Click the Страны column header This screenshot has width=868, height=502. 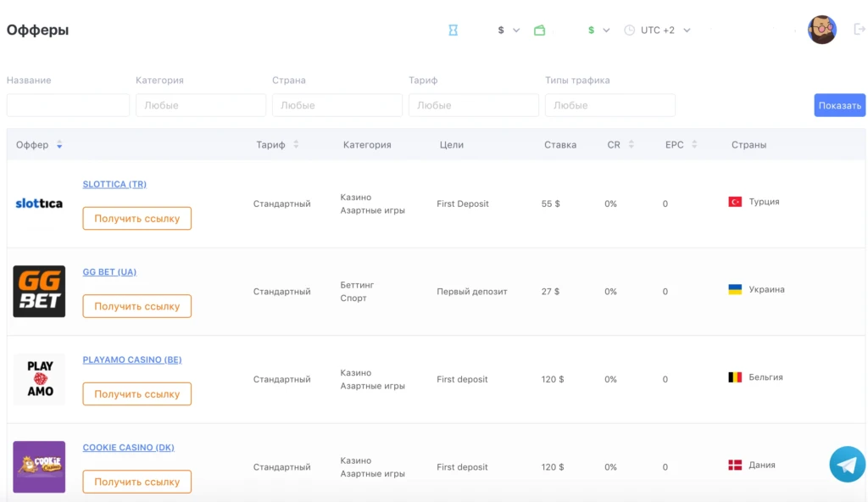point(749,145)
